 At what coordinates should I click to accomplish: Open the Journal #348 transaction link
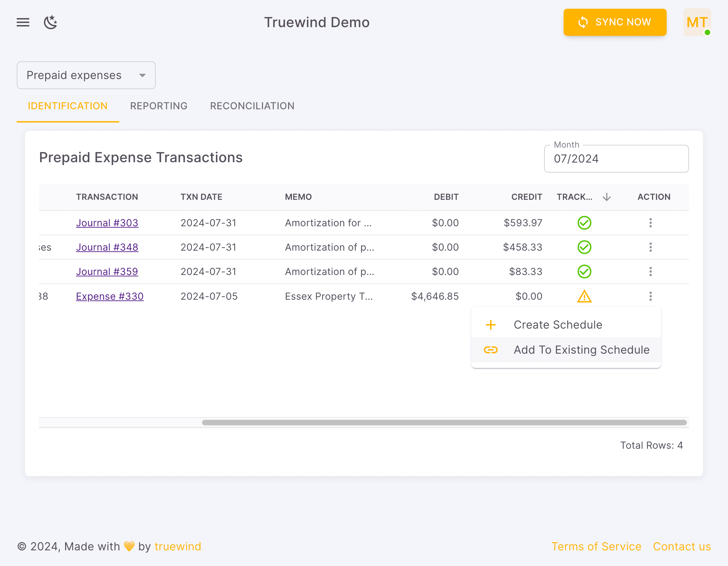107,247
